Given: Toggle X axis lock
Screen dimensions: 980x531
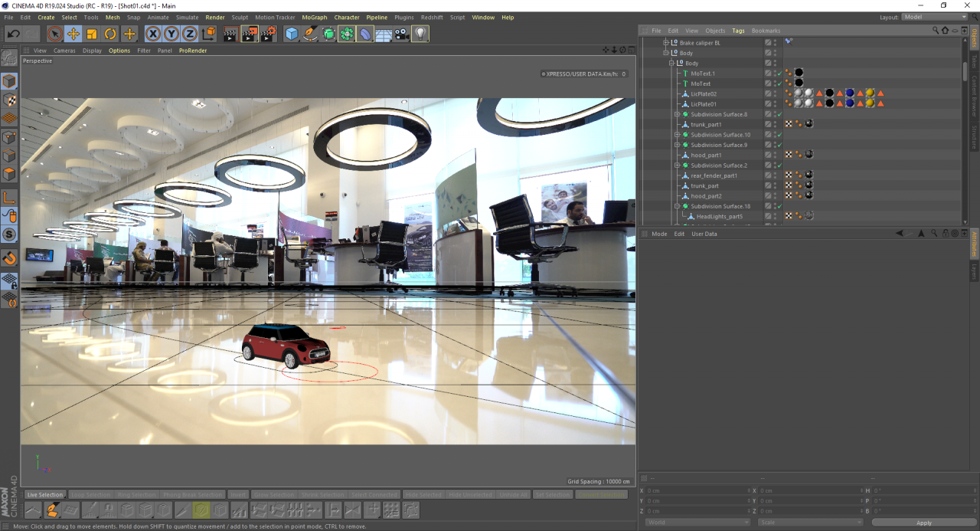Looking at the screenshot, I should (153, 34).
